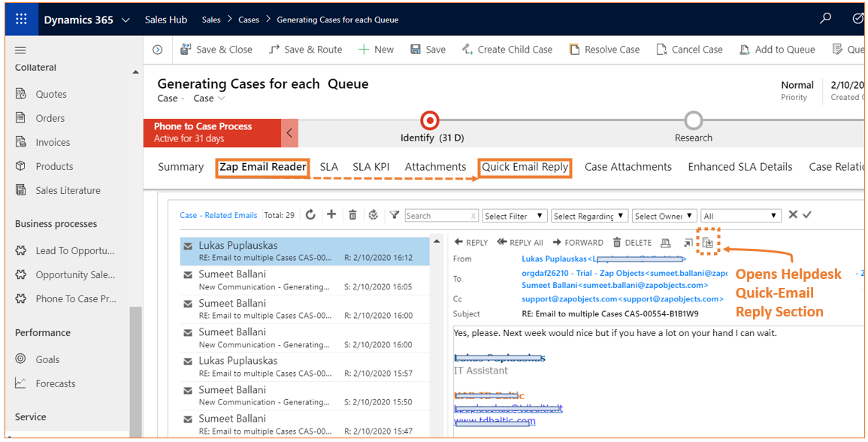The height and width of the screenshot is (442, 868).
Task: Click Resolve Case command
Action: (x=604, y=50)
